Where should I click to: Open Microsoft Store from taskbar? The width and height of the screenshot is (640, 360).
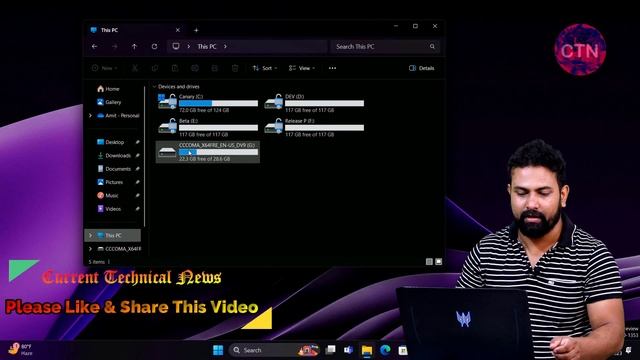tap(402, 350)
